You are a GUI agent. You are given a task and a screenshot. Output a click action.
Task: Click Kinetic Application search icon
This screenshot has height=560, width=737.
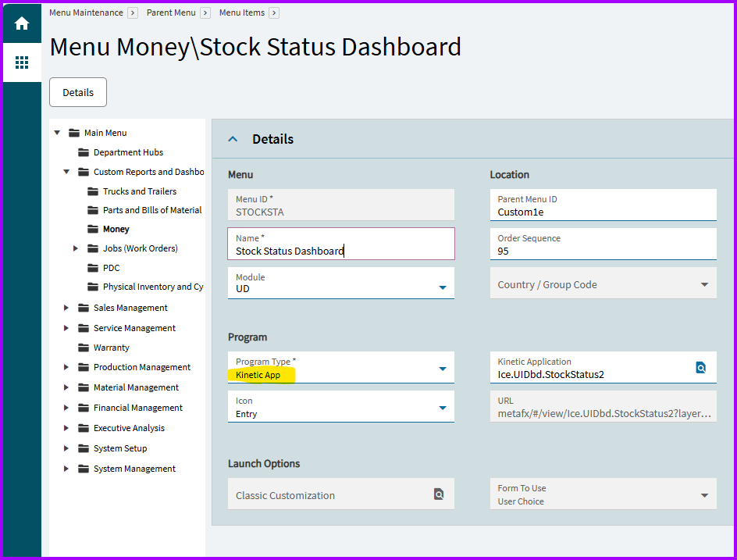coord(700,367)
